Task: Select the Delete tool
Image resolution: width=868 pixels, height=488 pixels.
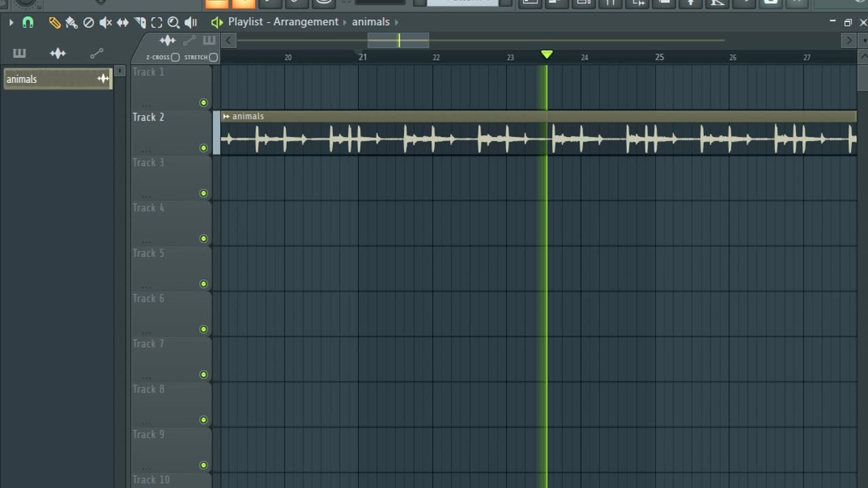Action: (88, 22)
